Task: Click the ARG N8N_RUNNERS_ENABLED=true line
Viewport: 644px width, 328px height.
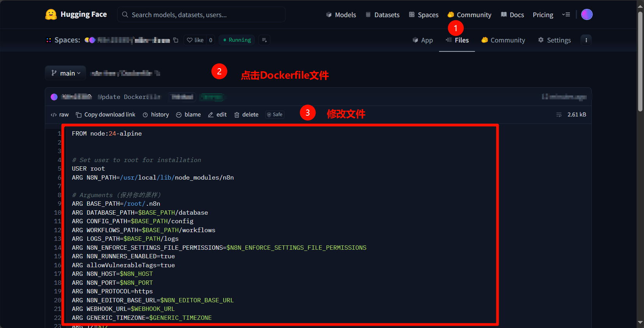Action: pyautogui.click(x=123, y=256)
